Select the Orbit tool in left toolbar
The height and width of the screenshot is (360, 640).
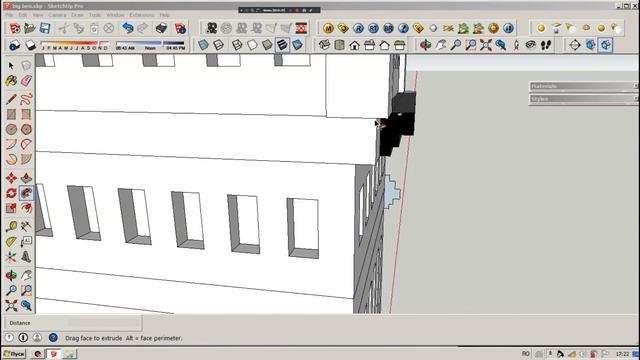11,275
